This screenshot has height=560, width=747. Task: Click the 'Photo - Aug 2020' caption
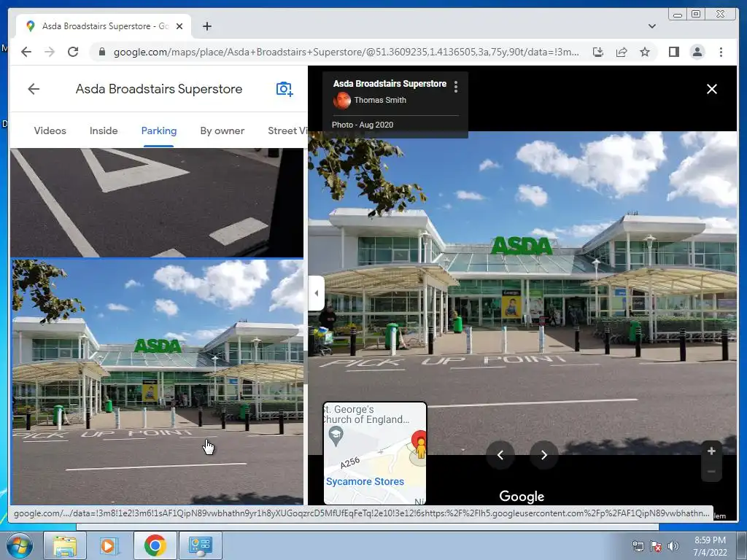coord(363,125)
